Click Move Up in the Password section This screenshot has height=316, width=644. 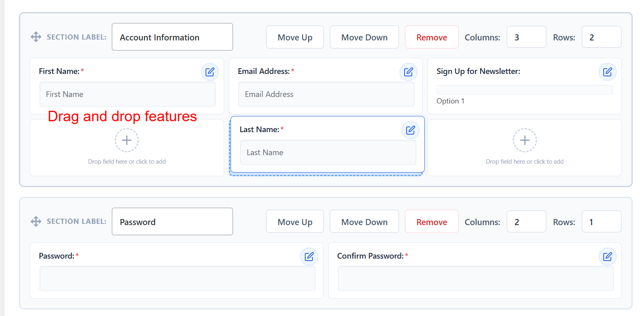pyautogui.click(x=295, y=221)
